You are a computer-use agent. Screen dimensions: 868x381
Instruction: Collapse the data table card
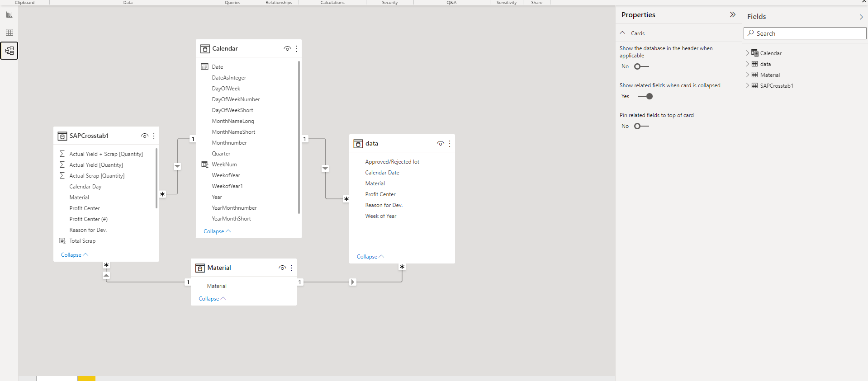pos(370,257)
